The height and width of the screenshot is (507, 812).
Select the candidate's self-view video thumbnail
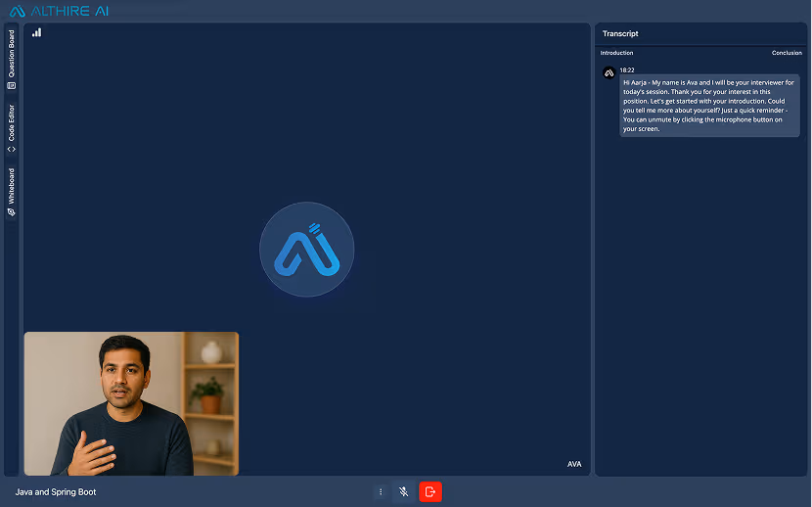pos(131,404)
